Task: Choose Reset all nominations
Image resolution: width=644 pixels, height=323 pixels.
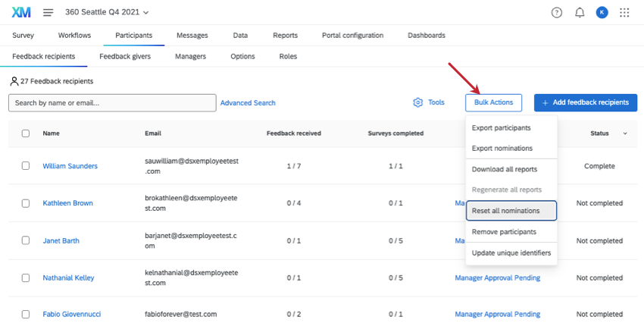Action: 511,211
